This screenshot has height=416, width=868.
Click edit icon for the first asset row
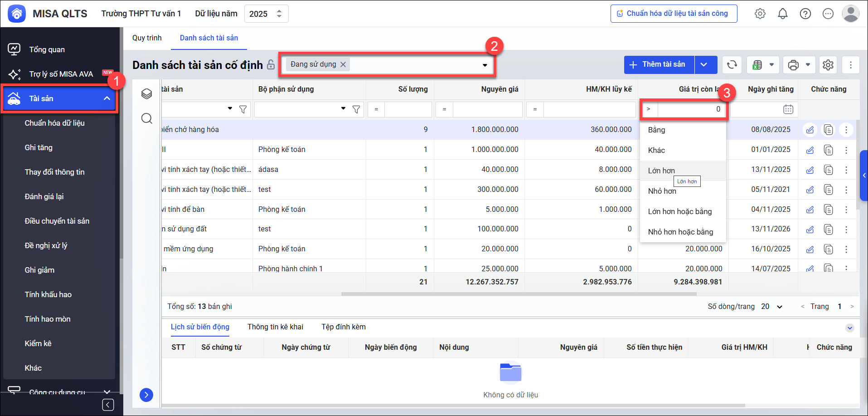point(810,130)
